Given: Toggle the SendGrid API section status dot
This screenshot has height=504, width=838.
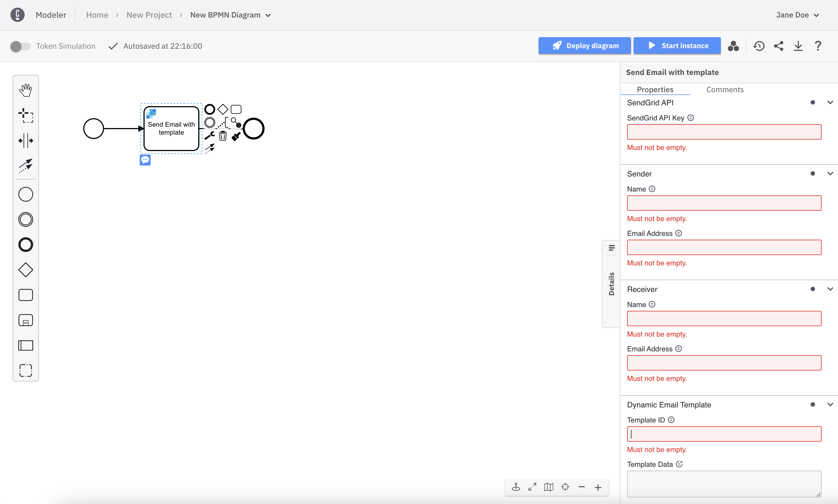Looking at the screenshot, I should click(813, 102).
